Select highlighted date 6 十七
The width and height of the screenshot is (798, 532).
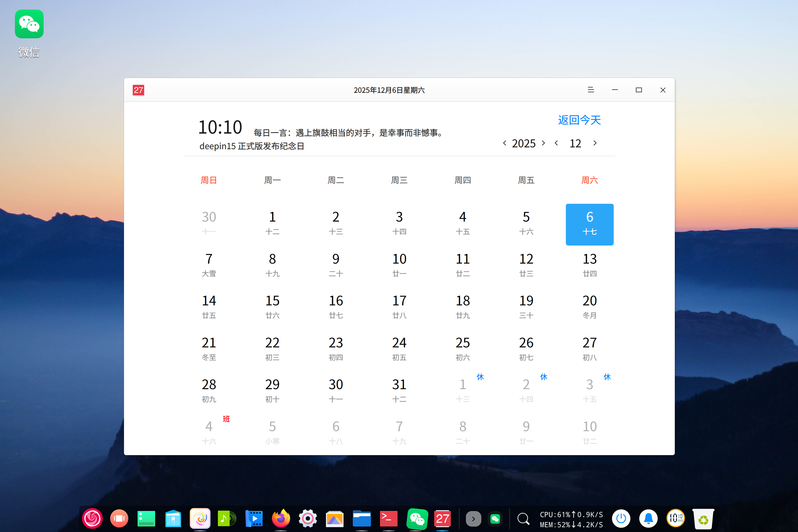tap(589, 224)
